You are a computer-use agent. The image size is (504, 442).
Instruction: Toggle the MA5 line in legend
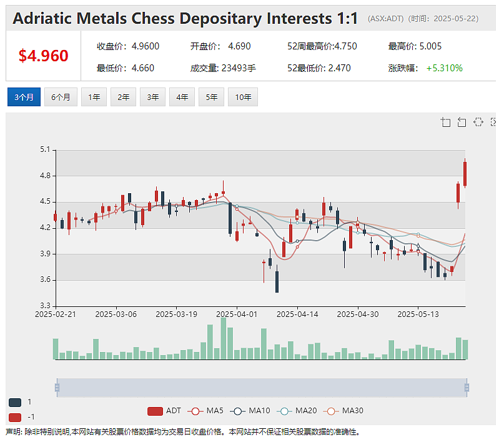point(205,411)
